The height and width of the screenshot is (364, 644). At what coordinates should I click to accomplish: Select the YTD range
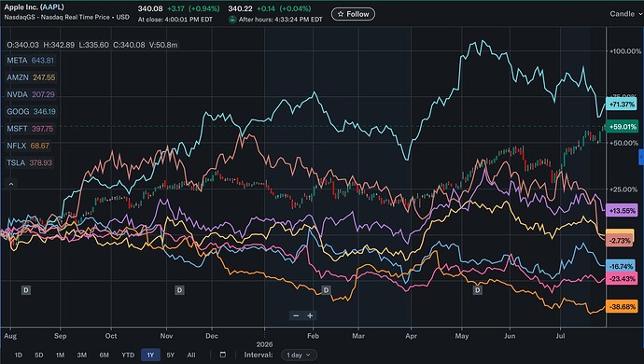click(x=128, y=355)
